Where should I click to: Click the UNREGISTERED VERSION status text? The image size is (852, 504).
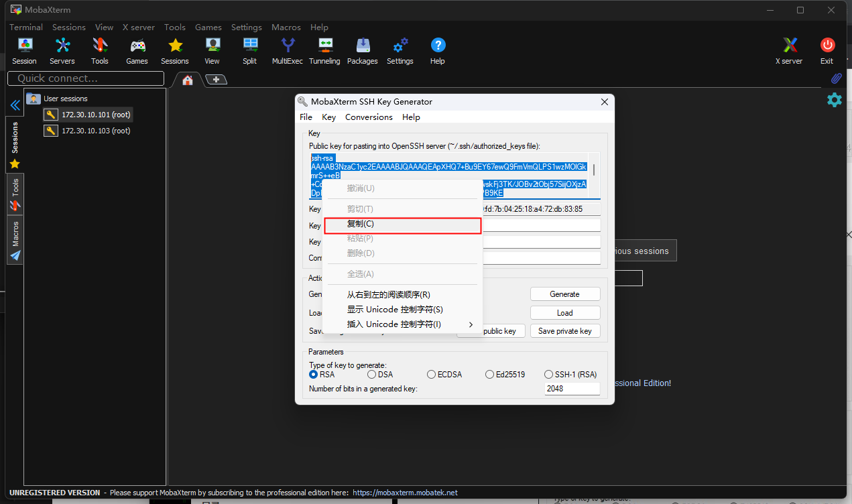point(54,493)
